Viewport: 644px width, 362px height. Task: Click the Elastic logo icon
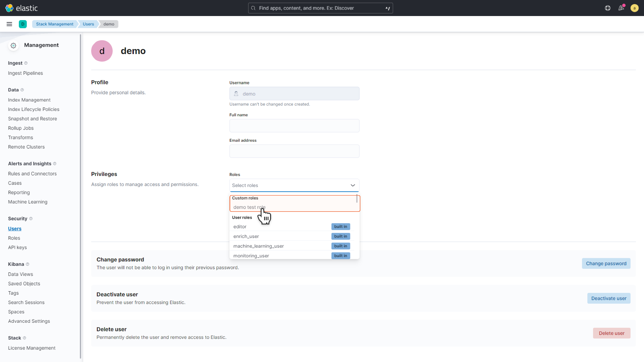[x=9, y=8]
